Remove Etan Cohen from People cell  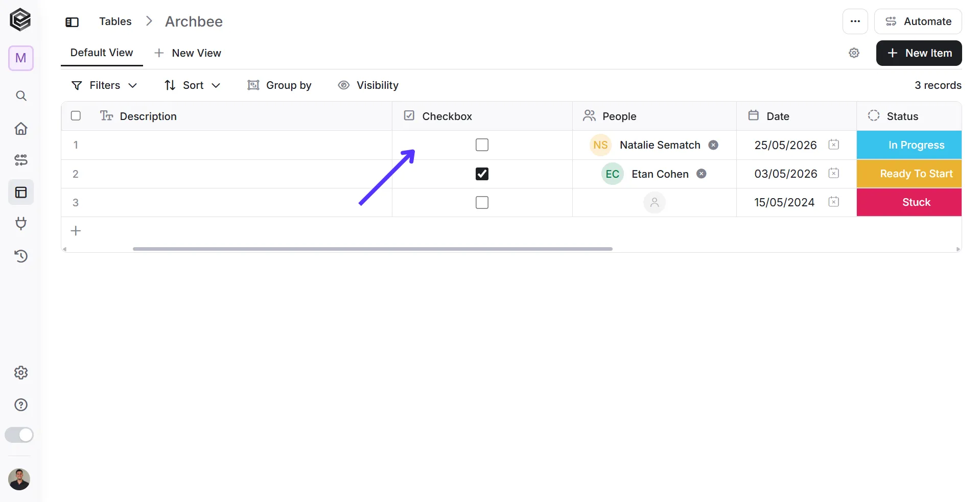click(702, 174)
